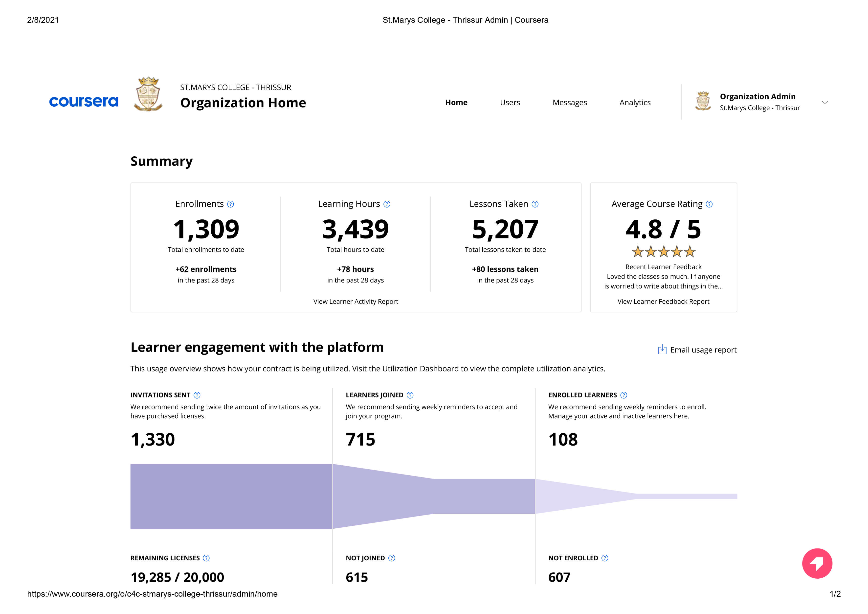868x614 pixels.
Task: Click the Organization Home title
Action: coord(243,103)
